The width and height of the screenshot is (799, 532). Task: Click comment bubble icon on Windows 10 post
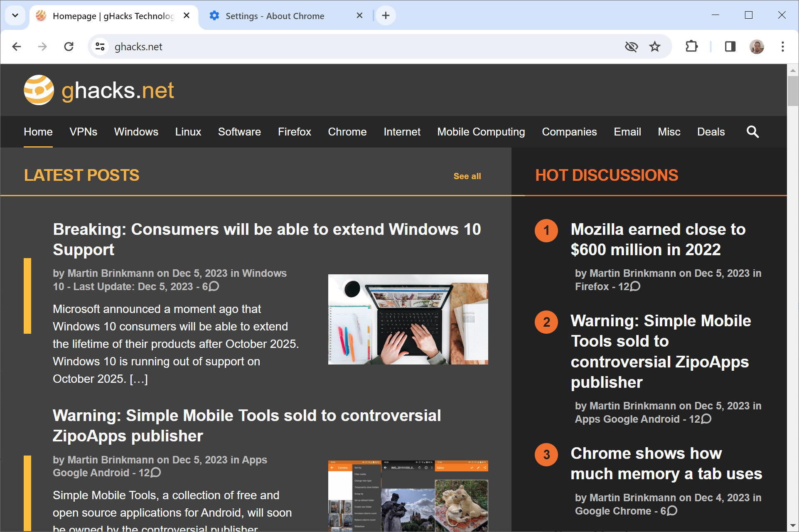point(214,286)
